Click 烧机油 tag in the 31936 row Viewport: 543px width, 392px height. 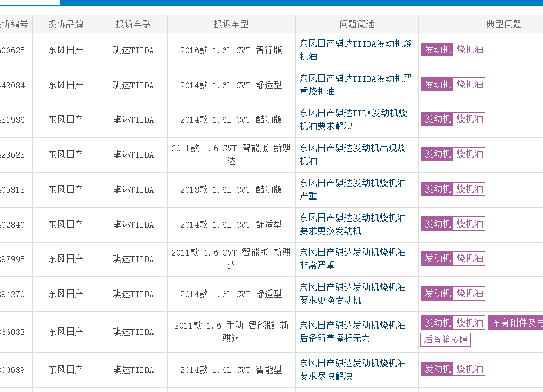click(x=469, y=119)
